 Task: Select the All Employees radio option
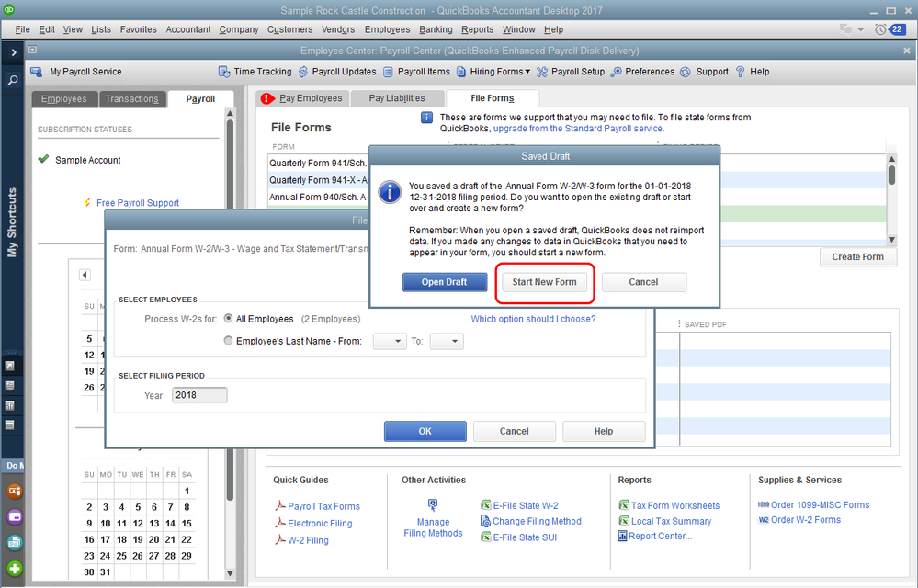[x=228, y=318]
